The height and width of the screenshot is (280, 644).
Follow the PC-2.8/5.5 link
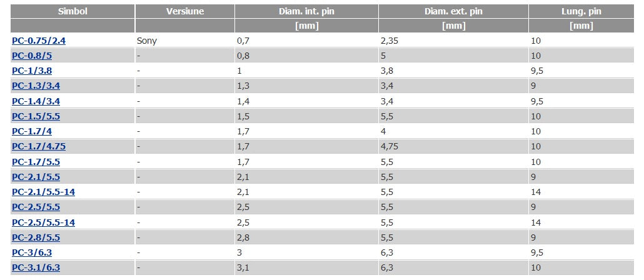pos(36,237)
